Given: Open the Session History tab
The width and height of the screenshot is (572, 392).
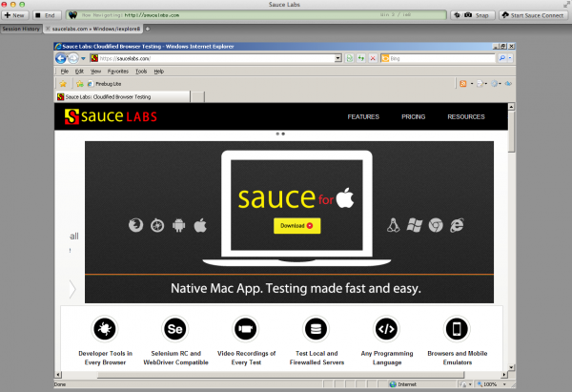Looking at the screenshot, I should tap(21, 29).
